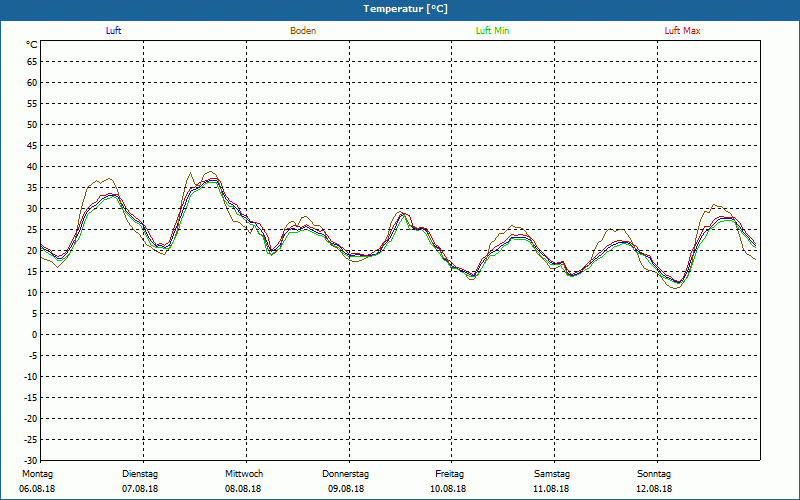This screenshot has width=800, height=500.
Task: Click the Luft legend label
Action: [113, 31]
